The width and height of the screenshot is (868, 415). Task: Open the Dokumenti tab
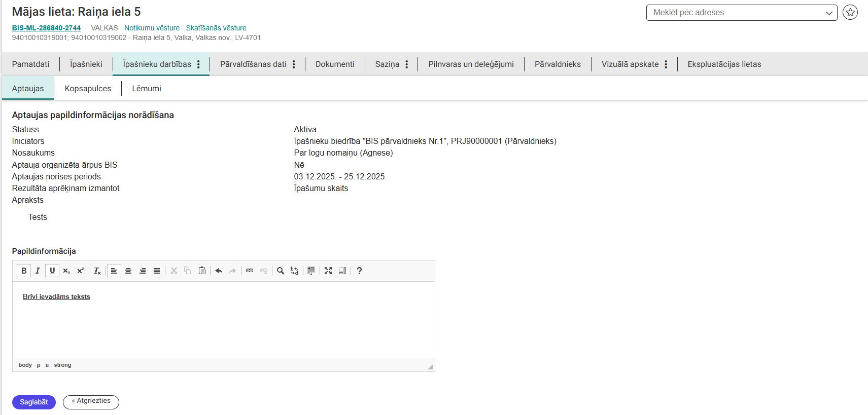point(335,64)
